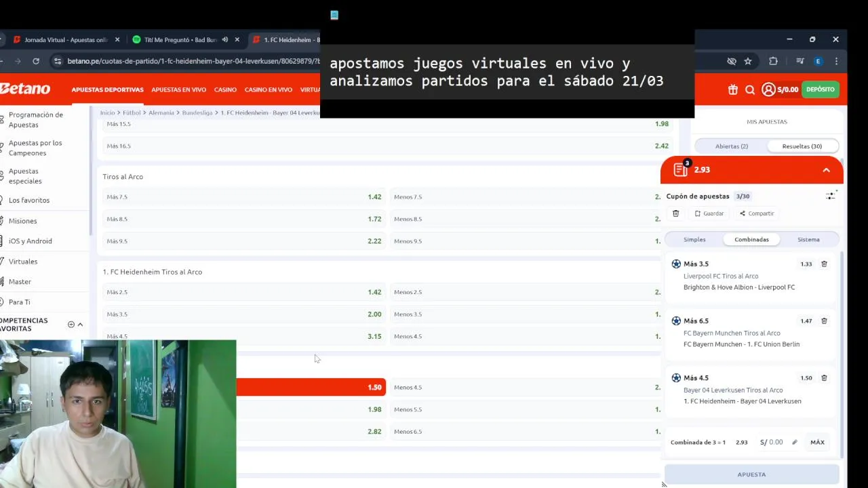Screen dimensions: 868x488
Task: Click the MÁX stake button
Action: pos(817,443)
